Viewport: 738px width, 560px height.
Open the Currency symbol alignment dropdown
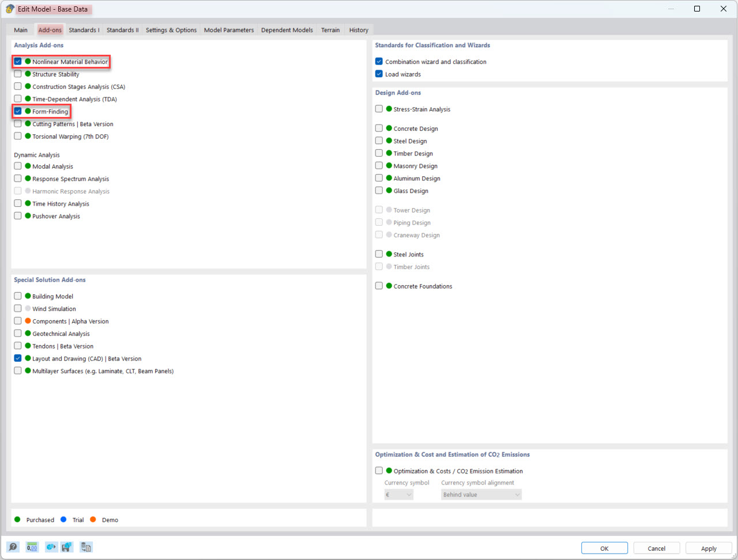click(x=481, y=494)
